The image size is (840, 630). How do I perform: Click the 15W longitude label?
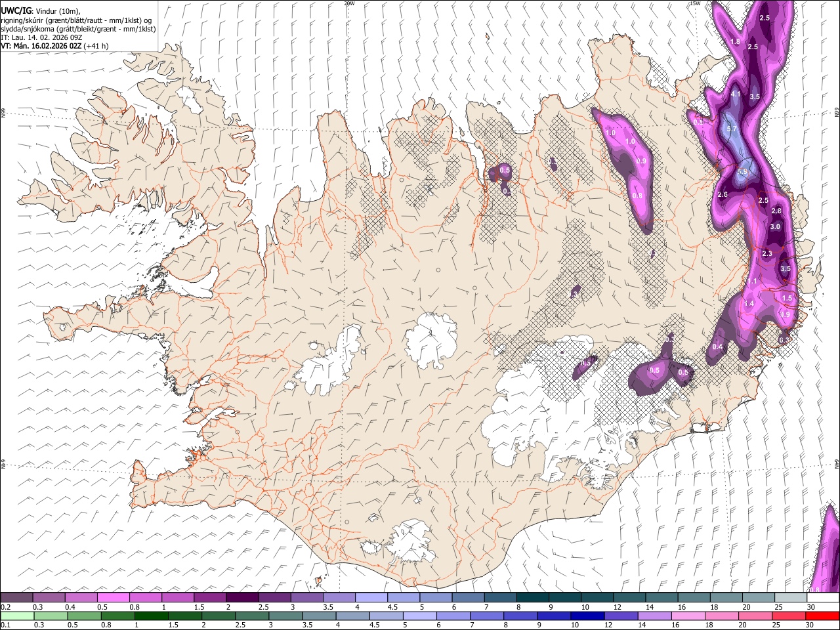pos(695,3)
